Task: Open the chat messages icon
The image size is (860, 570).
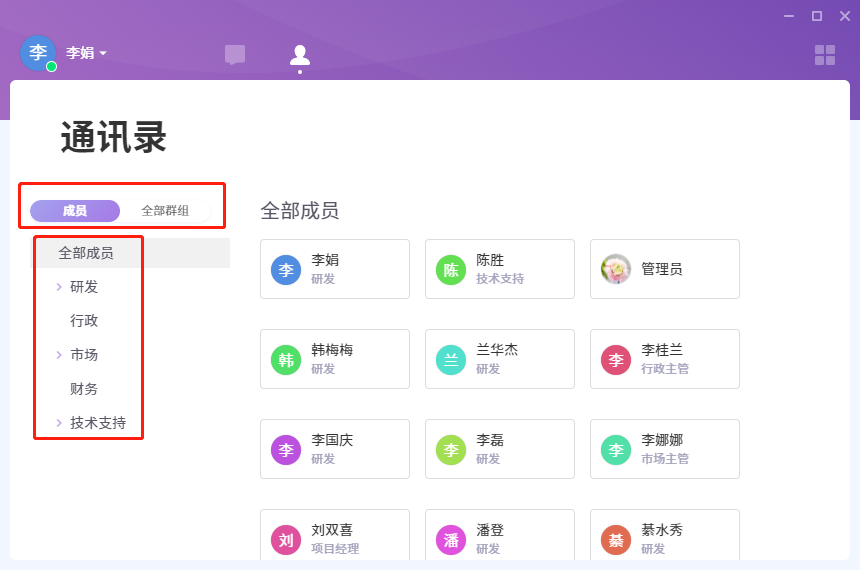Action: coord(235,55)
